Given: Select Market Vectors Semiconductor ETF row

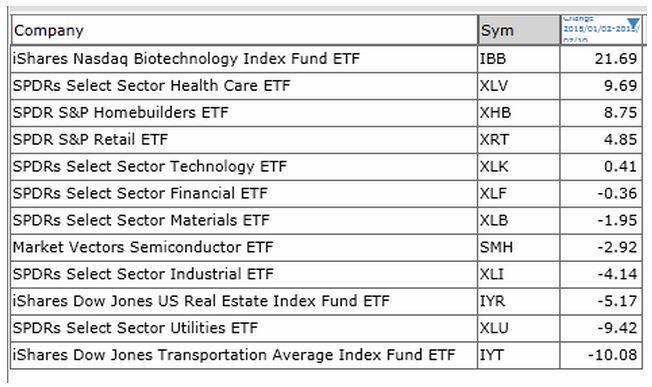Looking at the screenshot, I should [x=326, y=247].
